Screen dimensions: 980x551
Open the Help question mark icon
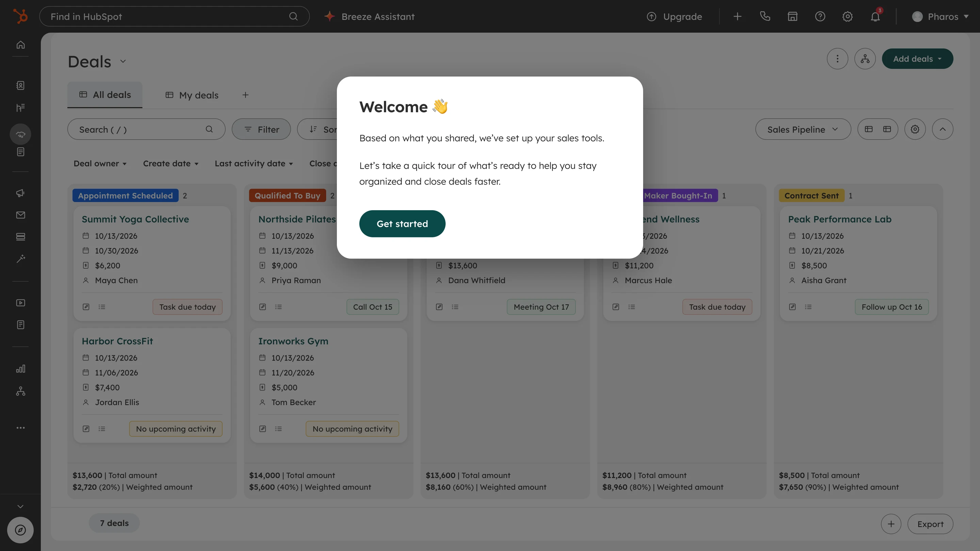coord(820,16)
